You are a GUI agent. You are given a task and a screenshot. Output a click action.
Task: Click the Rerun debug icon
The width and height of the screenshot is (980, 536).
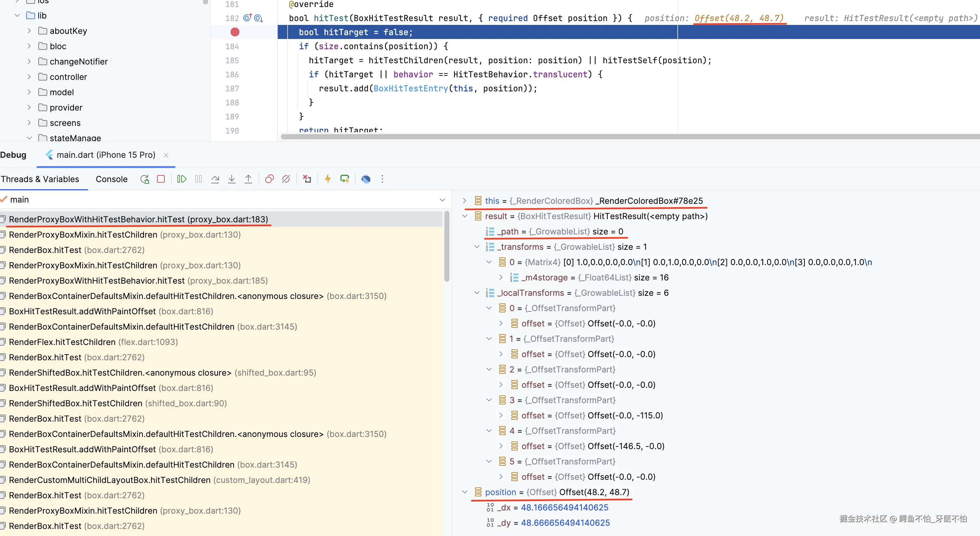[x=145, y=179]
